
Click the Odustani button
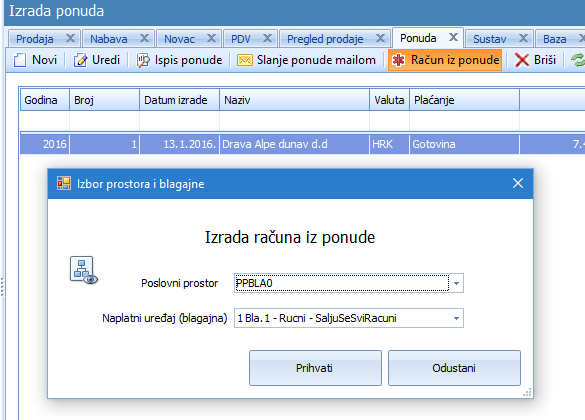[x=454, y=368]
